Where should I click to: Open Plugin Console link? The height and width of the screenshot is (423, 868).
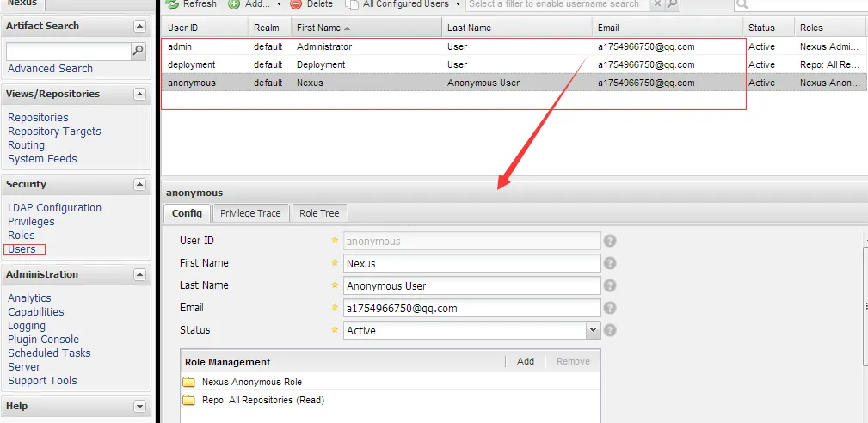(43, 339)
